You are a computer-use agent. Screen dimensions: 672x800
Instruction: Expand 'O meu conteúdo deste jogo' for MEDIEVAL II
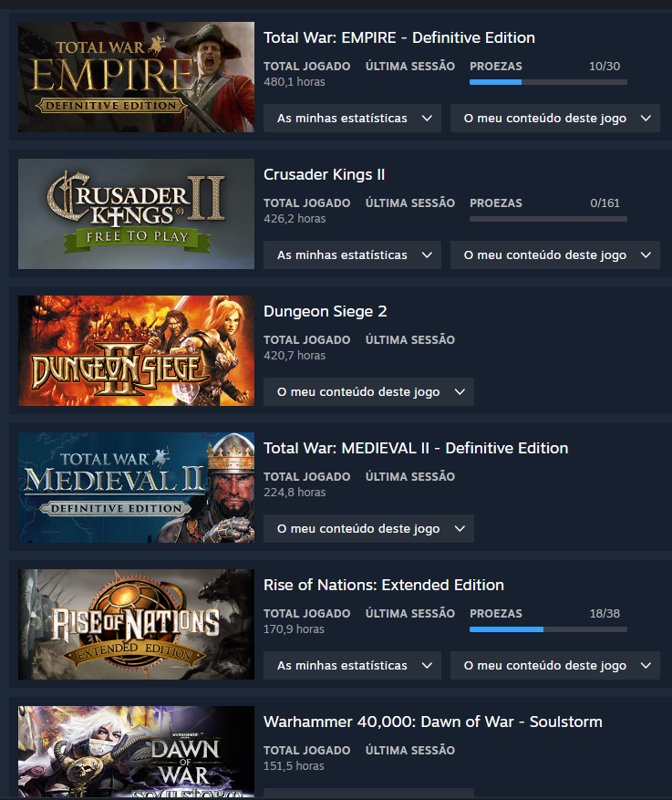(x=368, y=528)
